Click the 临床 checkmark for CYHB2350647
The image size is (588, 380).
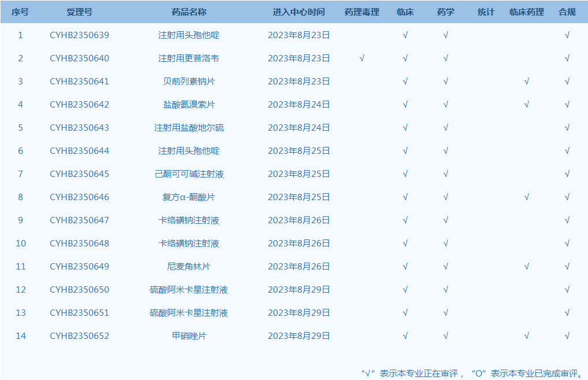405,220
